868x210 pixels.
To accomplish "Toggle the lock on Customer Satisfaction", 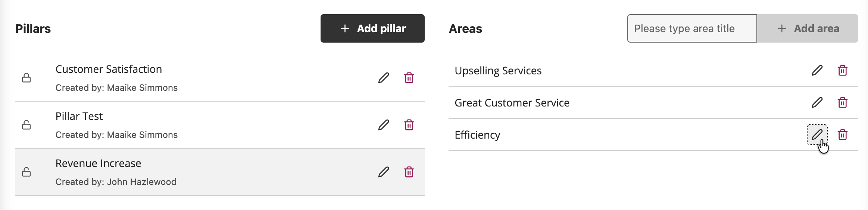I will (x=26, y=78).
